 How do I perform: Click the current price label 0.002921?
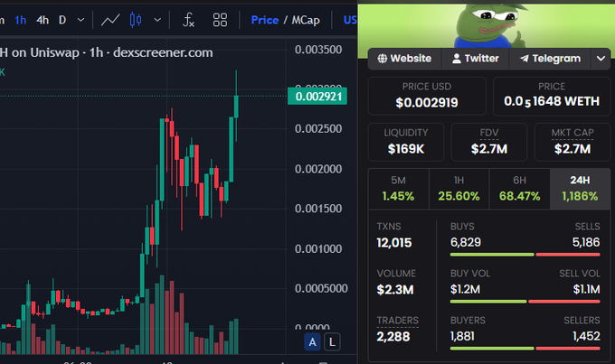tap(317, 97)
